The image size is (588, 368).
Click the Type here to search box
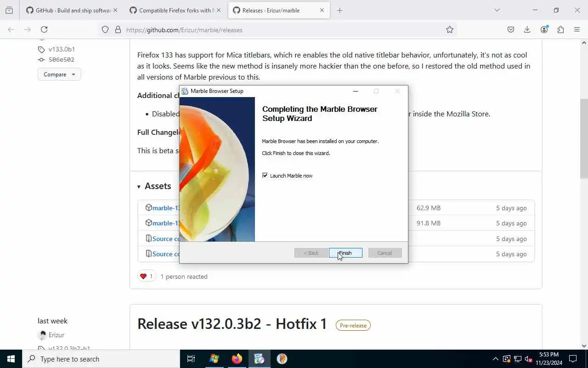pos(101,359)
